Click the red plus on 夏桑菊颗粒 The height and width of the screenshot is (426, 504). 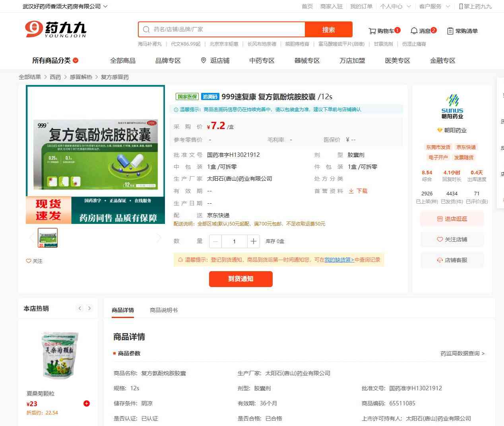(x=86, y=404)
